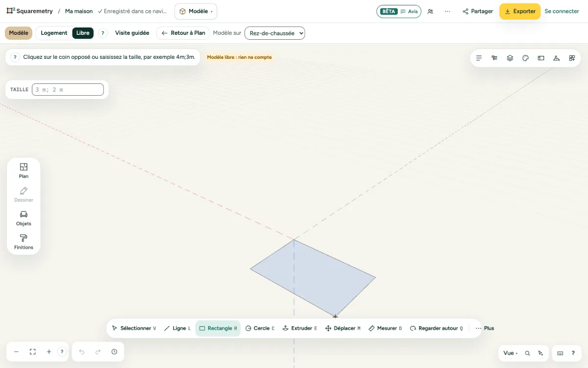Switch mode toggle to Logement

54,33
